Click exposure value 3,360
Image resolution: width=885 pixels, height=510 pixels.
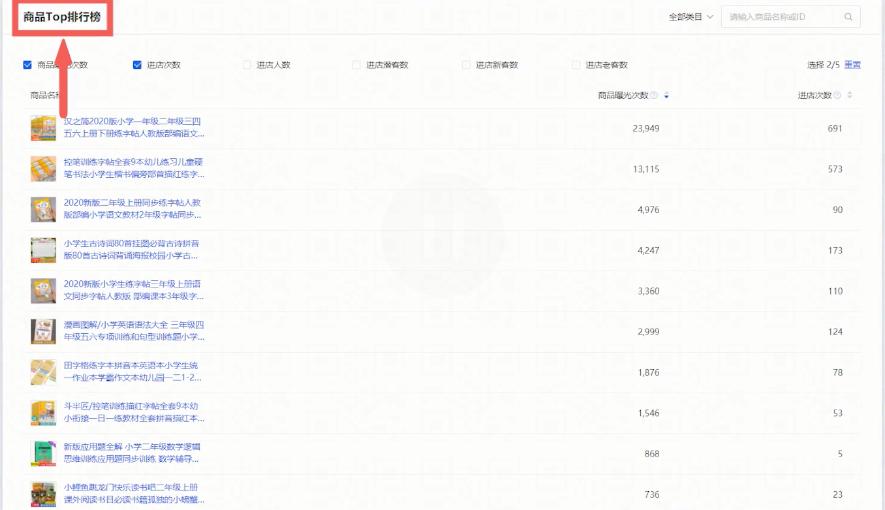click(x=649, y=291)
